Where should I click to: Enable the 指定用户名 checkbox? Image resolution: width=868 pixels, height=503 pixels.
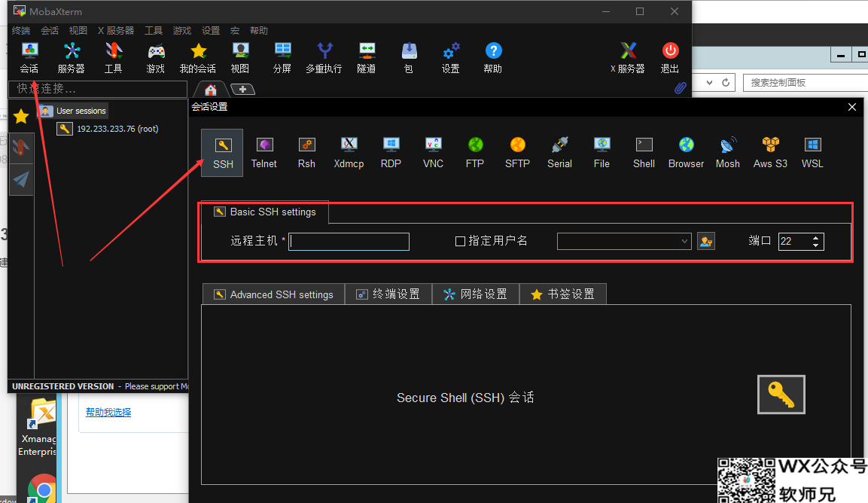pos(460,242)
